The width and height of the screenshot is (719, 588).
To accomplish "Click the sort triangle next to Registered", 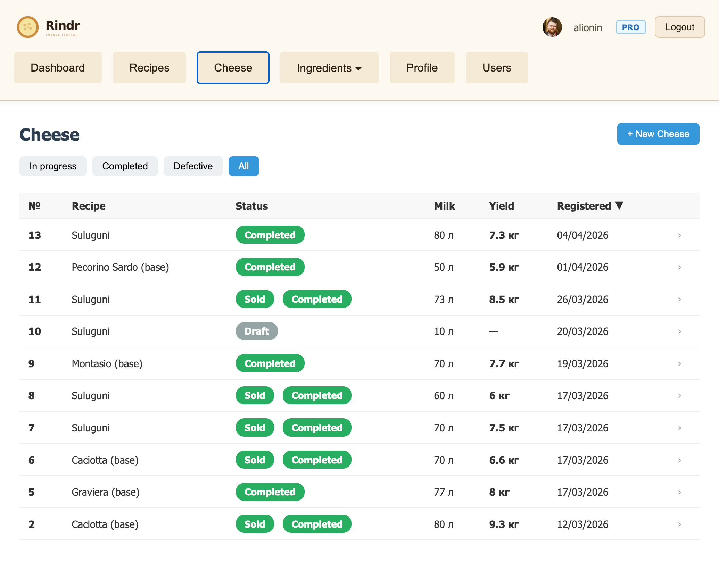I will click(x=619, y=205).
